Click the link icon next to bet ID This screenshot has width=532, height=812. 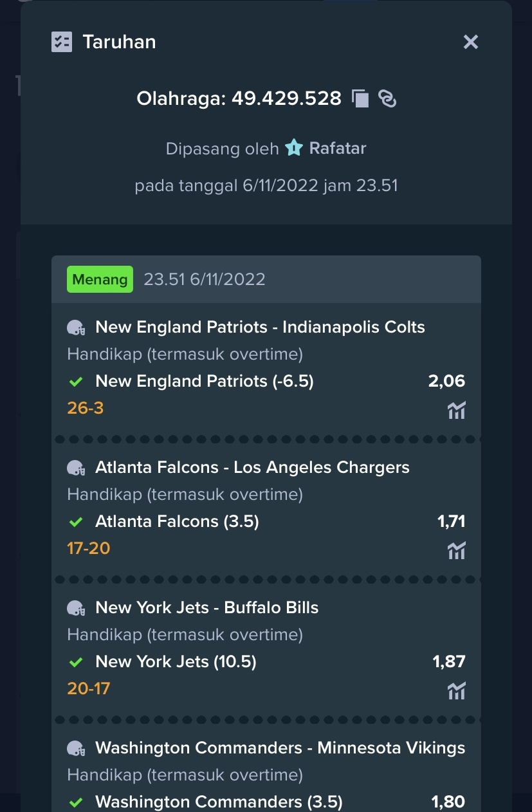[x=387, y=98]
